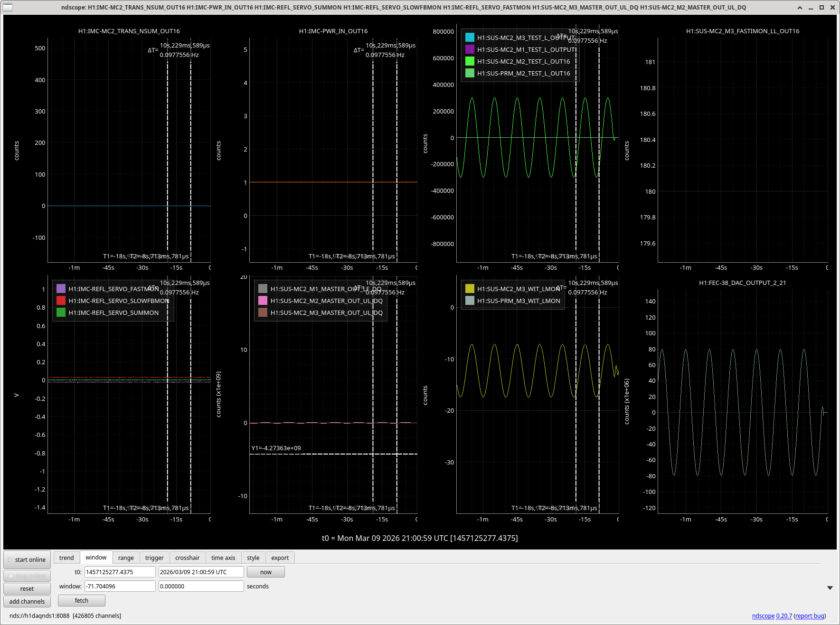
Task: Click the green swatch for REFL_SERVO_SUMMON
Action: [61, 312]
